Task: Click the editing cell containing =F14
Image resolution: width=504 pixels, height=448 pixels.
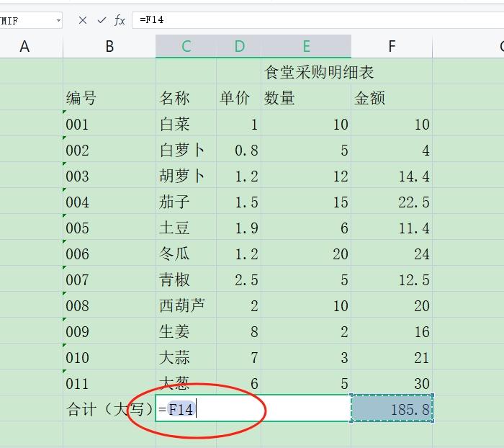Action: [x=253, y=408]
